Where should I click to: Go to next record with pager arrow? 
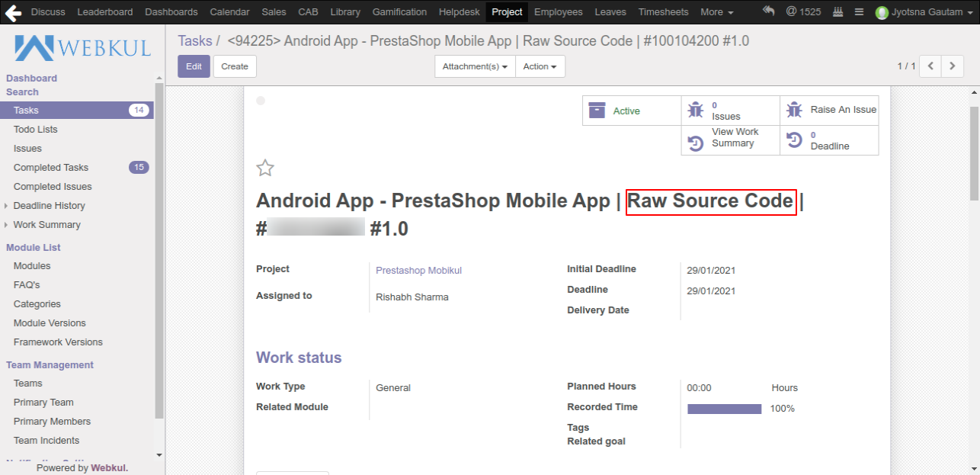(x=952, y=66)
